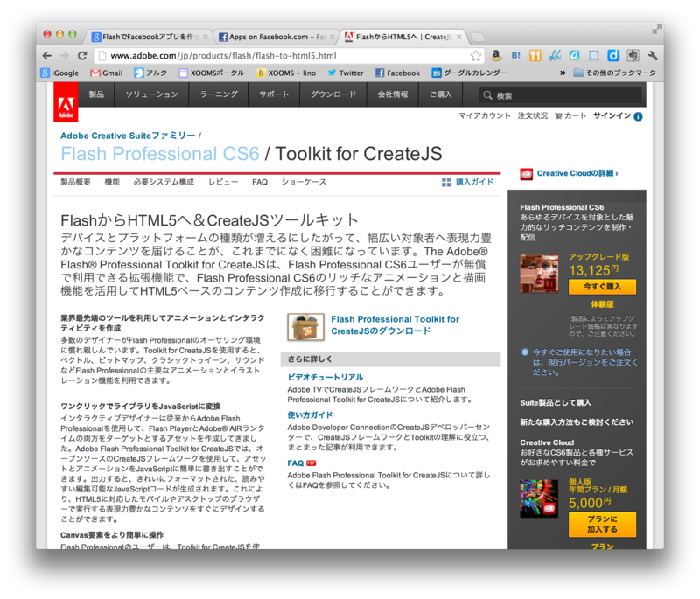Viewport: 700px width, 599px height.
Task: Switch to the 機能 product tab
Action: [x=113, y=182]
